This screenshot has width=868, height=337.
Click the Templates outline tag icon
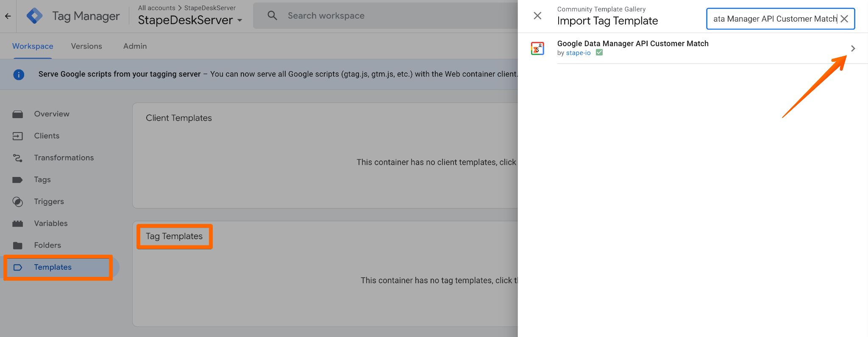pyautogui.click(x=17, y=267)
